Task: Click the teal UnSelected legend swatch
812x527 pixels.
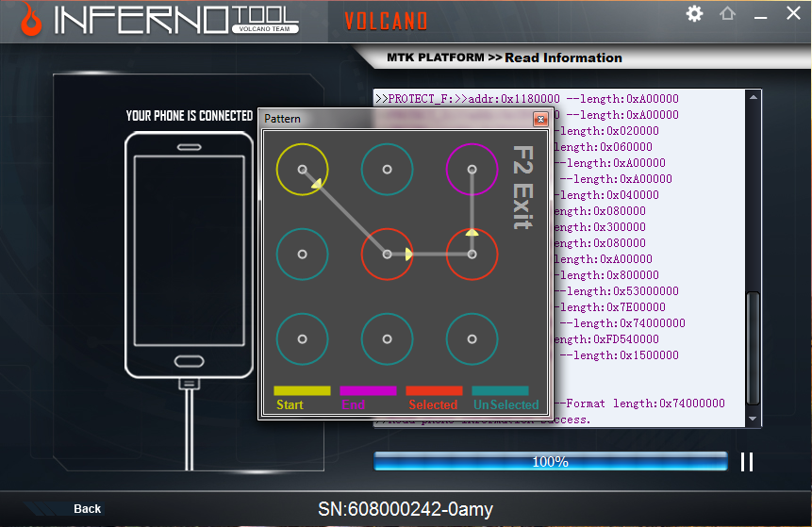Action: (500, 391)
